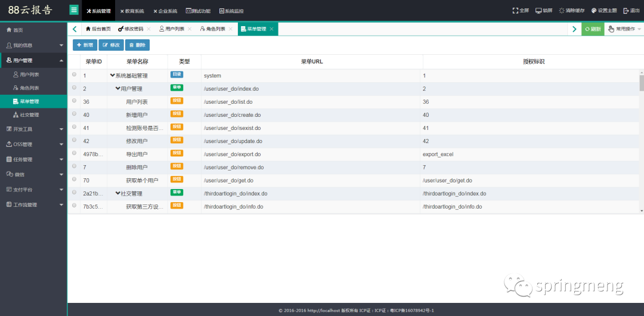Click the 全屏 fullscreen icon
This screenshot has width=644, height=316.
coord(515,11)
